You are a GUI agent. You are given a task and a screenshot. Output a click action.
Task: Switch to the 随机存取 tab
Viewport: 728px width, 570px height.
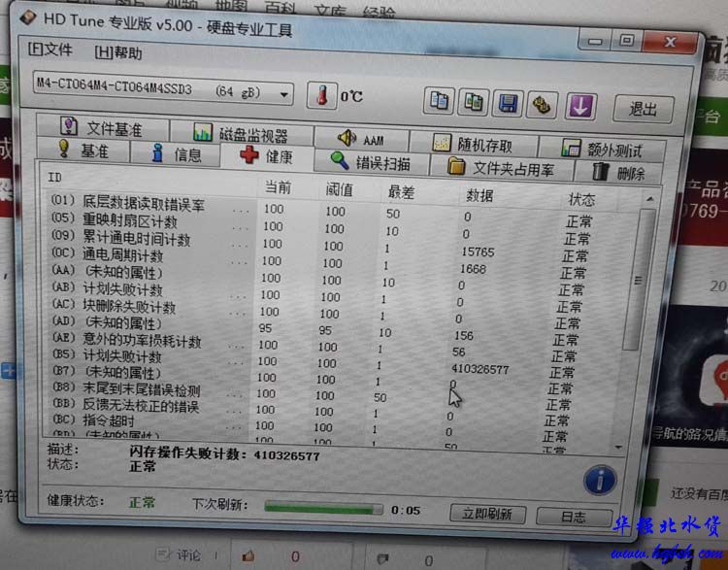474,145
